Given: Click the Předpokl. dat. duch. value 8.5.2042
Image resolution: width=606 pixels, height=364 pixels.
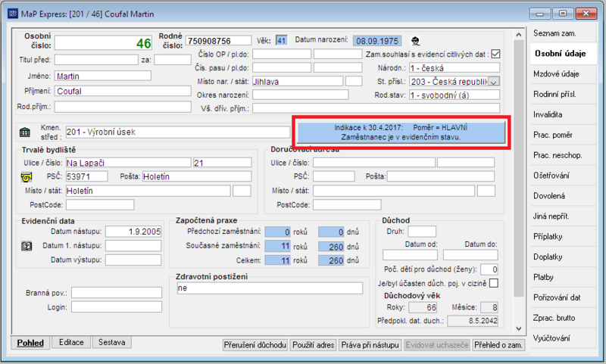Looking at the screenshot, I should [x=473, y=321].
